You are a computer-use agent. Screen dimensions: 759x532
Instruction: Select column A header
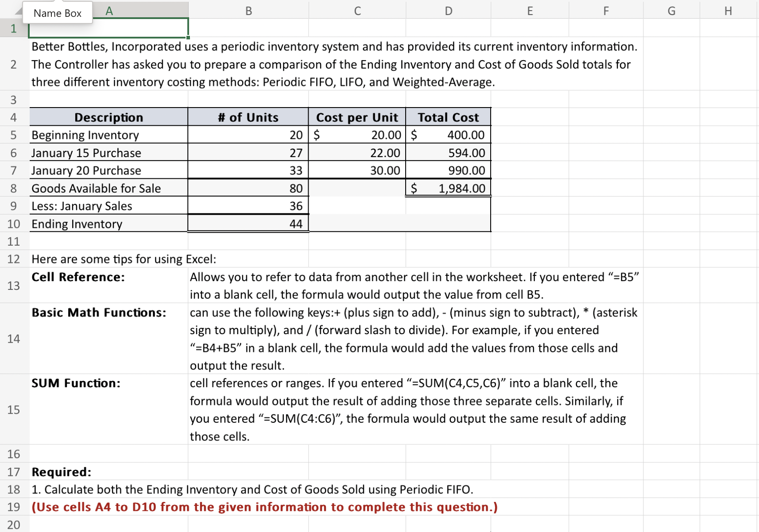click(109, 11)
